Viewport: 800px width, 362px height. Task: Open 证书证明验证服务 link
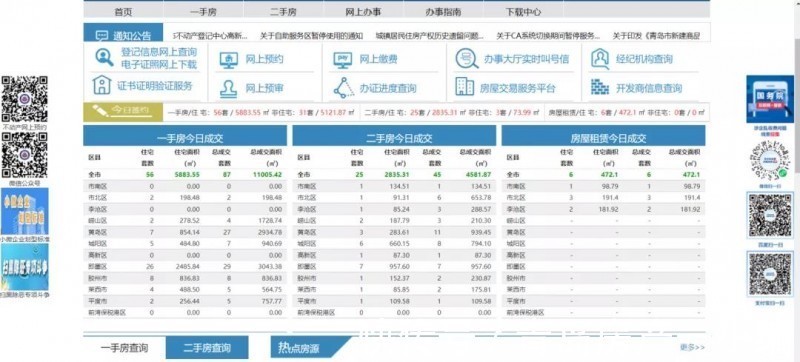[155, 86]
